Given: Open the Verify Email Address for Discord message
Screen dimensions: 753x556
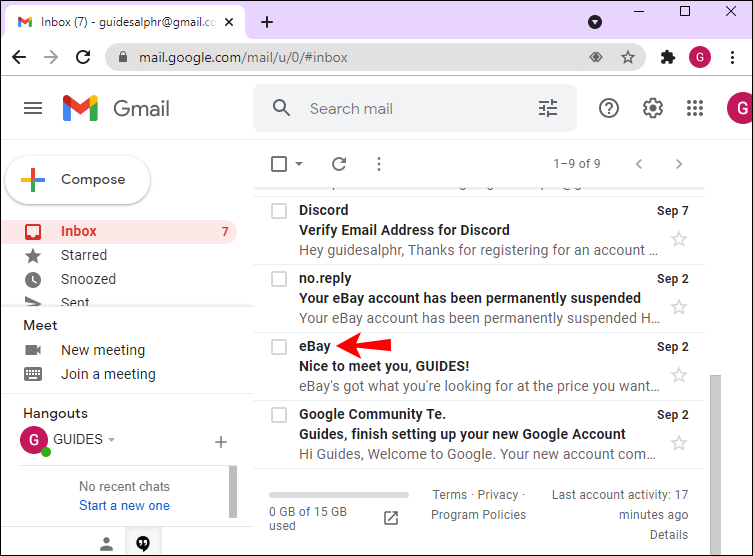Looking at the screenshot, I should pos(479,230).
